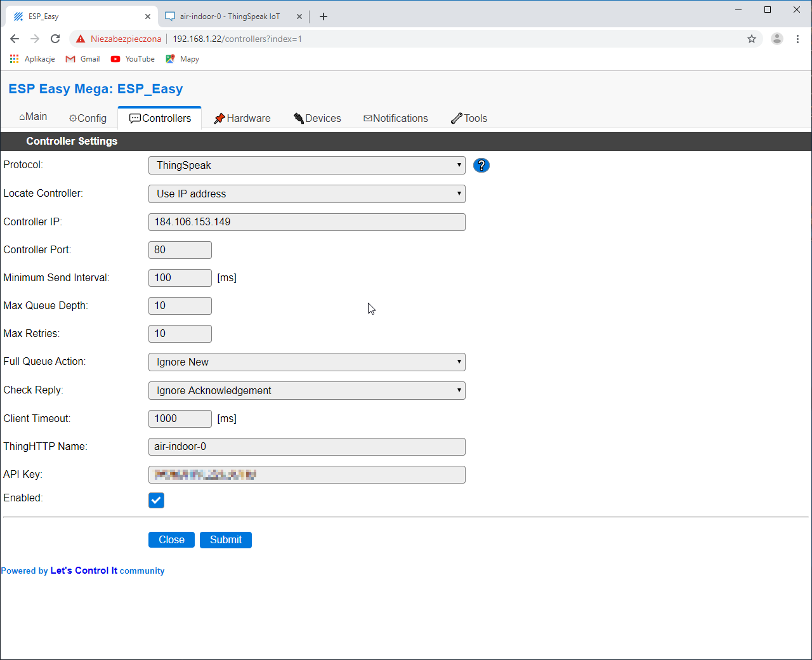Focus the Max Queue Depth field
The width and height of the screenshot is (812, 660).
pyautogui.click(x=180, y=306)
